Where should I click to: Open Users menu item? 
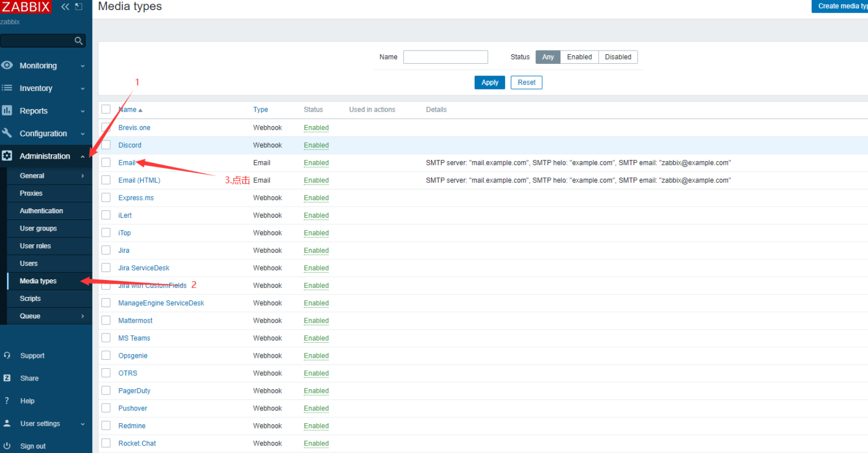29,263
